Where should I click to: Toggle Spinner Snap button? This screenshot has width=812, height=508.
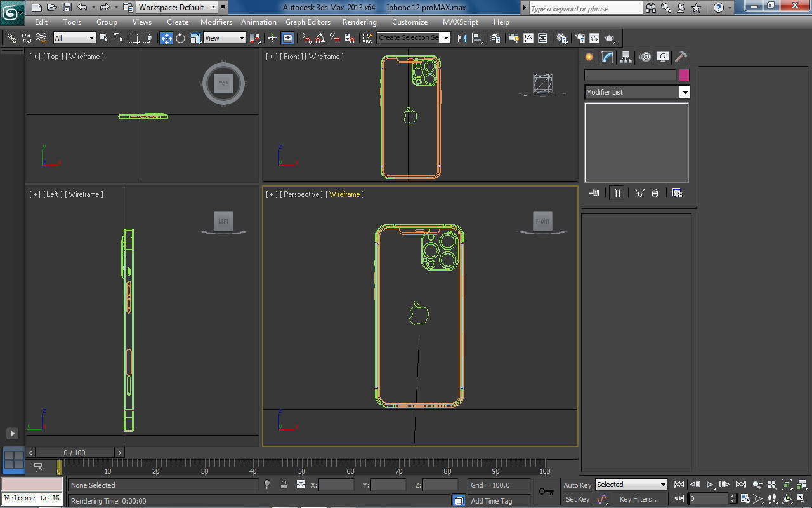[349, 38]
